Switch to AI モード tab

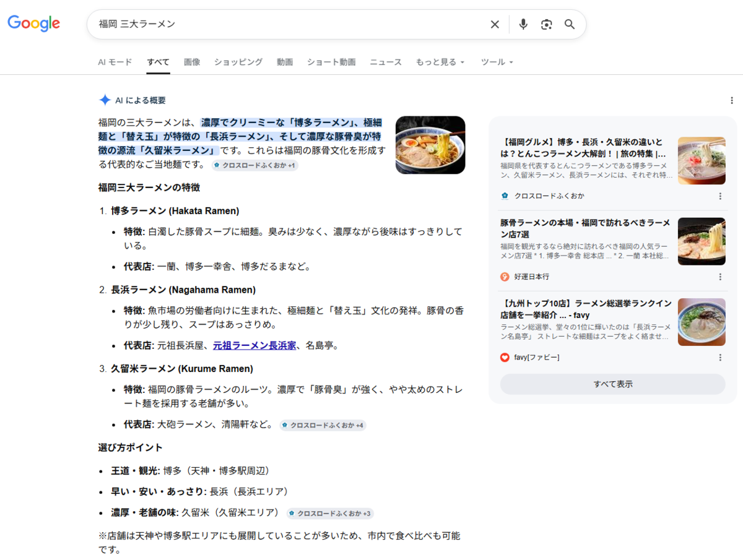point(115,62)
